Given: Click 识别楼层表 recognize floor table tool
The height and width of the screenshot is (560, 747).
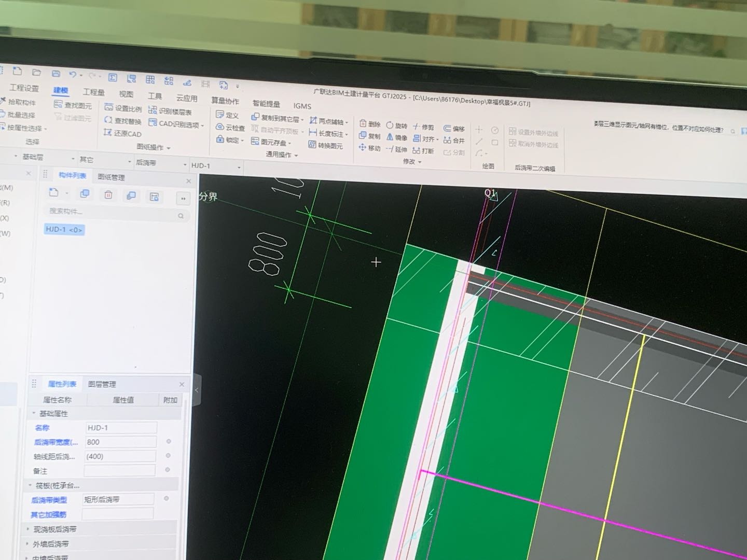Looking at the screenshot, I should (x=171, y=111).
